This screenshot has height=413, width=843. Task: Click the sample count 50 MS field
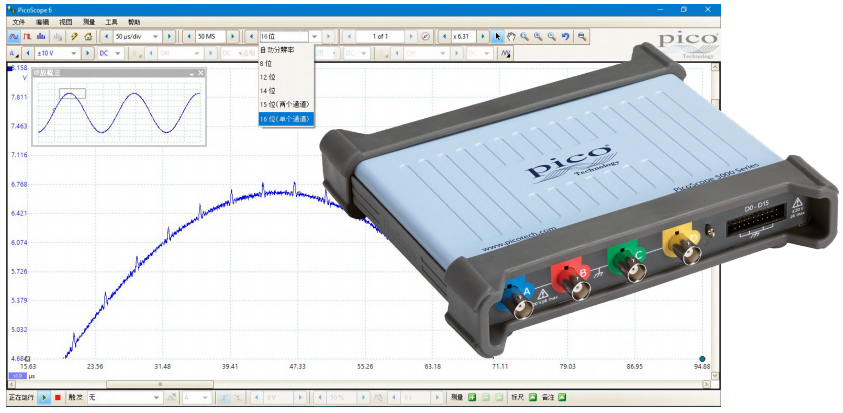[211, 37]
